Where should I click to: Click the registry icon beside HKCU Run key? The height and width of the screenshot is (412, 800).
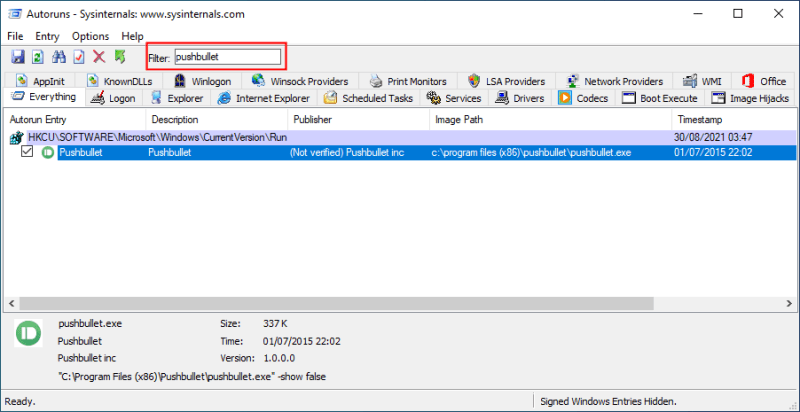[x=17, y=138]
